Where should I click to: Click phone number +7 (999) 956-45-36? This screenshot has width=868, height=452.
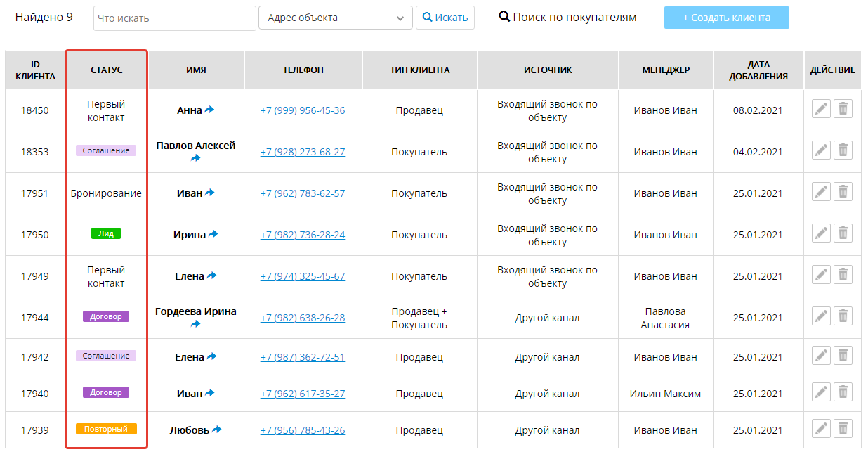click(302, 110)
